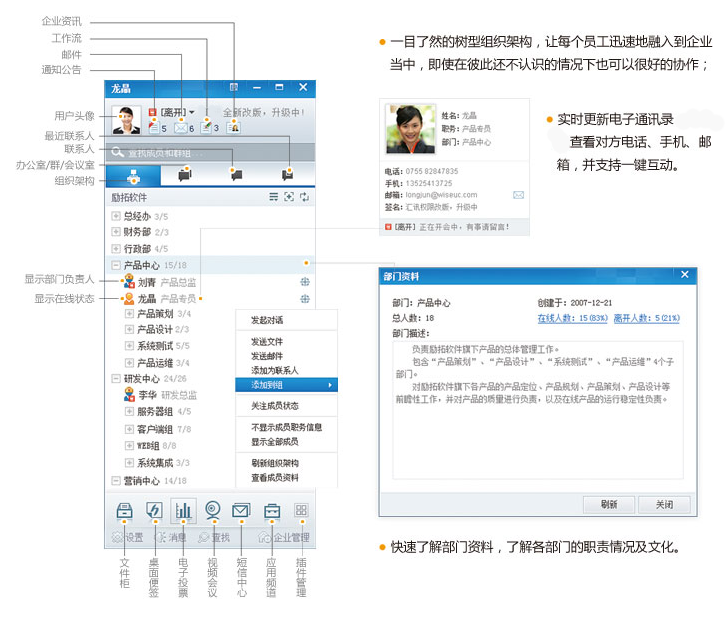Switch to the organization structure tab
This screenshot has height=624, width=728.
[x=133, y=176]
